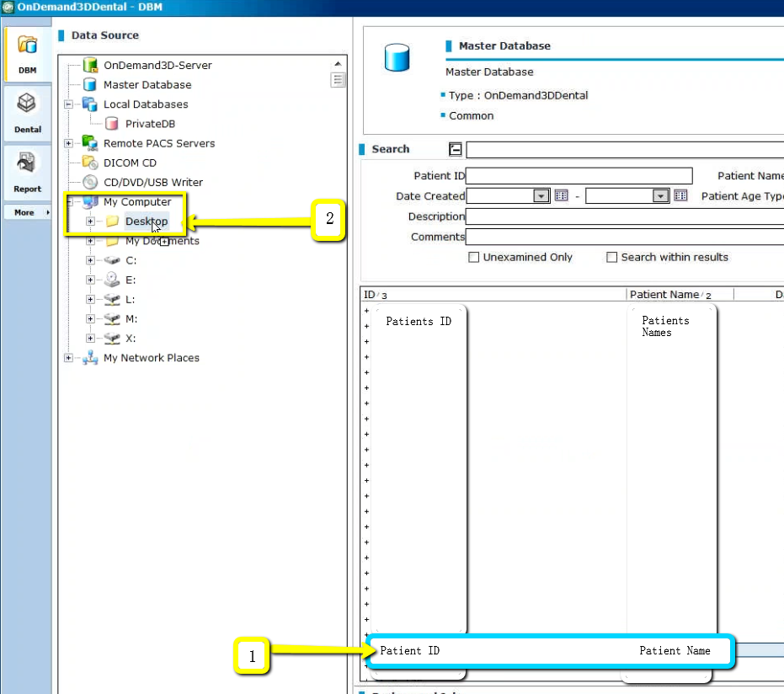This screenshot has width=784, height=694.
Task: Click the Description input field
Action: tap(625, 216)
